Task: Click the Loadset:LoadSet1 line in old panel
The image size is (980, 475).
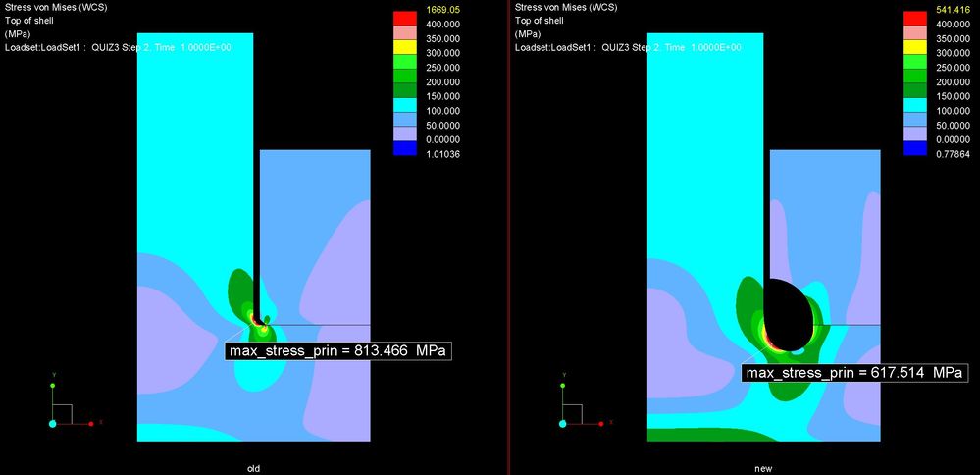Action: pos(118,47)
